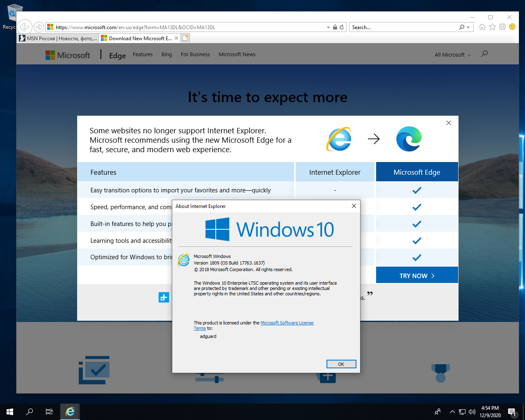Image resolution: width=525 pixels, height=420 pixels.
Task: Open the Action Center notification icon
Action: coord(512,412)
